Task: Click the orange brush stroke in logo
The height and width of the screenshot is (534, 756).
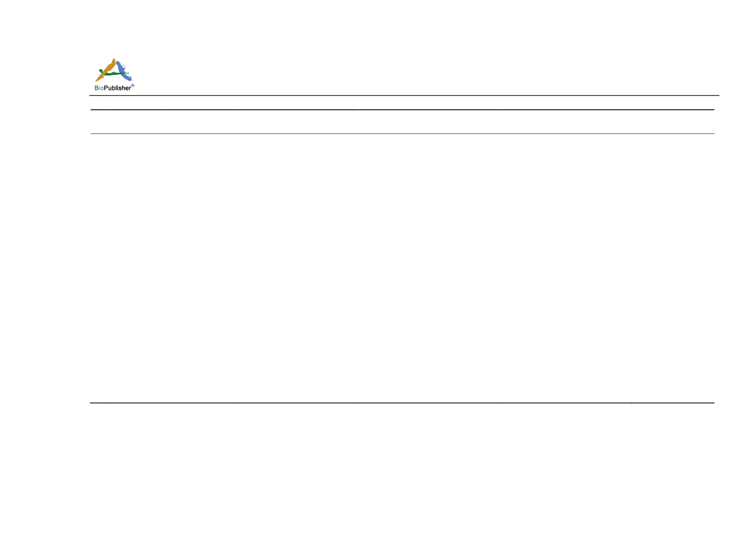Action: 106,70
